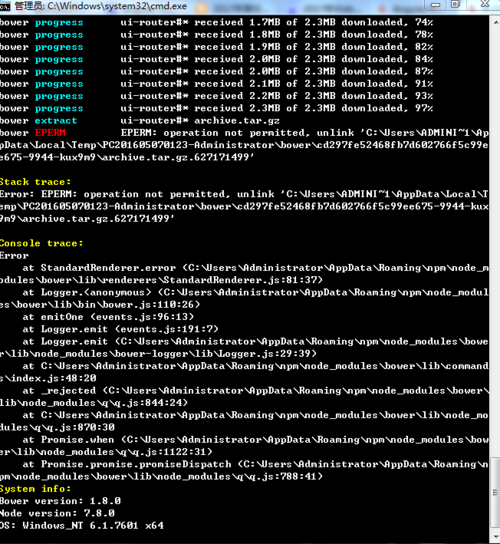Maximize the command prompt window
The width and height of the screenshot is (500, 544).
pyautogui.click(x=455, y=5)
